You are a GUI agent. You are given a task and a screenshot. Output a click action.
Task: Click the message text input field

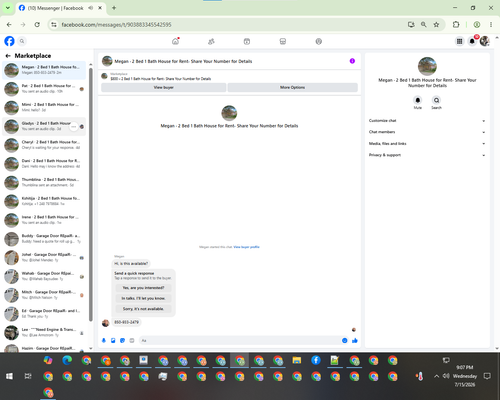point(240,340)
